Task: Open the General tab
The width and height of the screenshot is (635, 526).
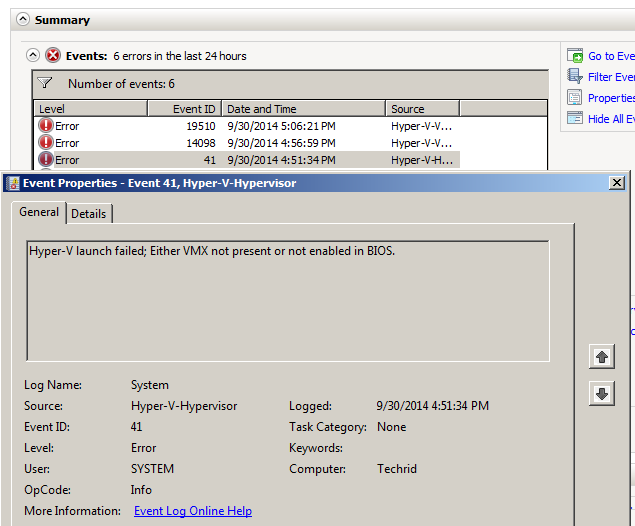Action: point(39,212)
